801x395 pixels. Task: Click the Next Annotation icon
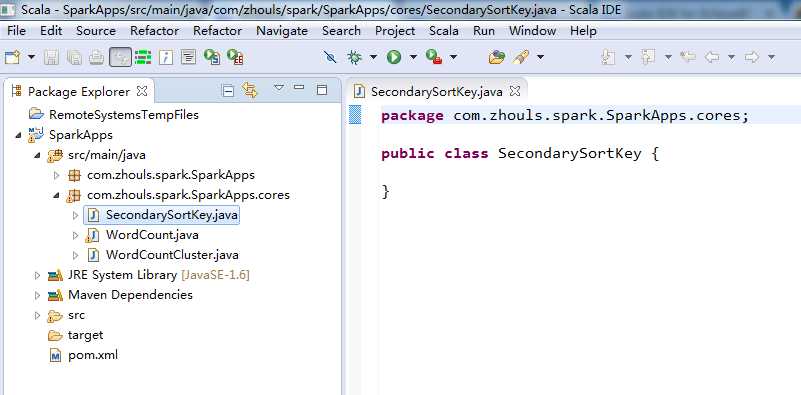coord(608,57)
